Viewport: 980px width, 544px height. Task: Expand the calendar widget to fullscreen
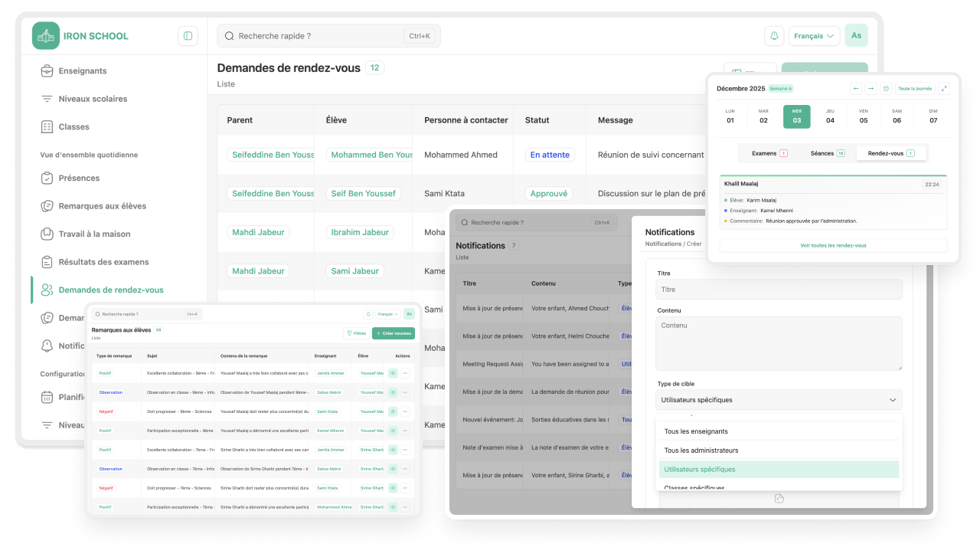(x=943, y=89)
